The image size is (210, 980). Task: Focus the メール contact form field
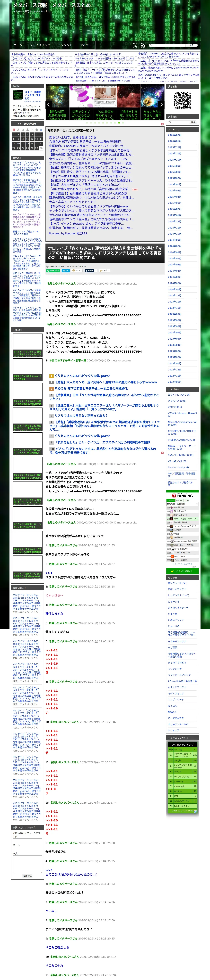pos(27,849)
